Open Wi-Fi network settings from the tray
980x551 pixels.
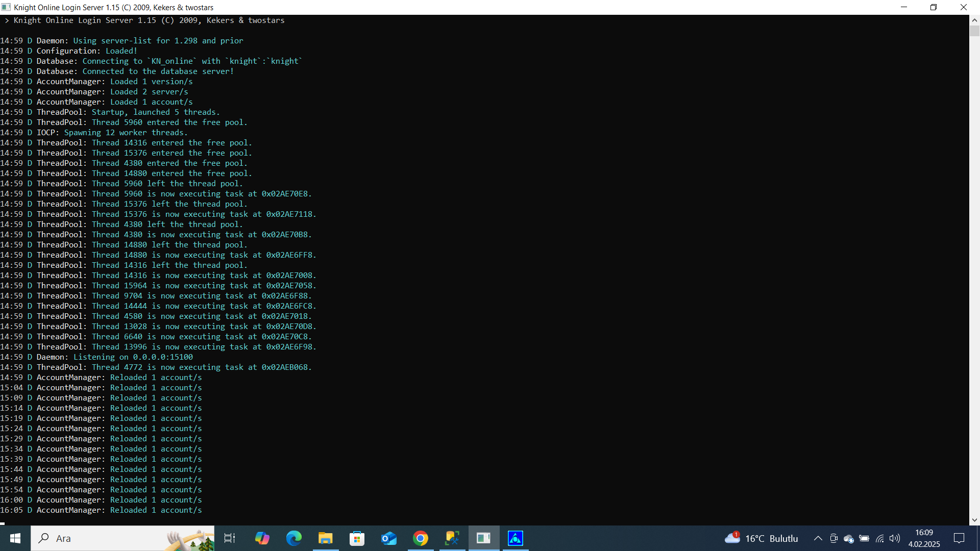click(x=879, y=538)
